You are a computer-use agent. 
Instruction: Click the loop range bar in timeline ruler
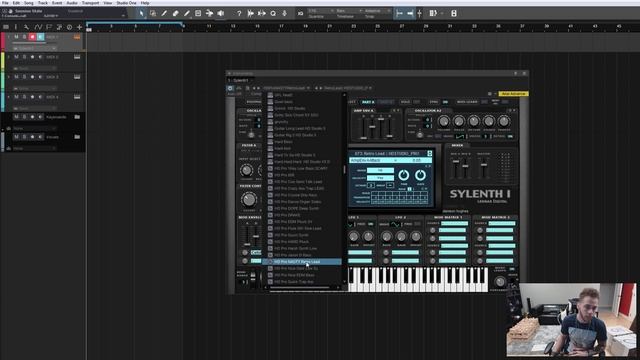[x=136, y=24]
